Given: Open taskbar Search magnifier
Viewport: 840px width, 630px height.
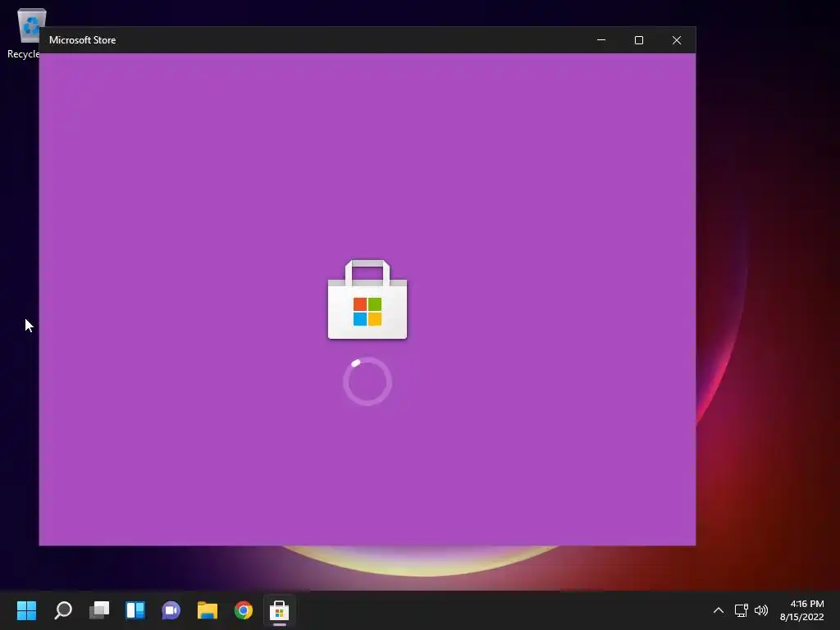Looking at the screenshot, I should pos(63,609).
